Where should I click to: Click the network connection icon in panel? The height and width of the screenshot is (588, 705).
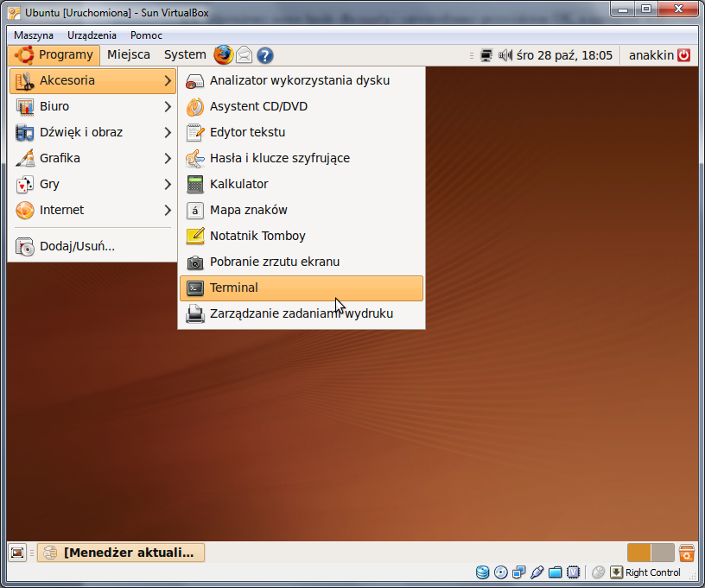click(x=486, y=55)
